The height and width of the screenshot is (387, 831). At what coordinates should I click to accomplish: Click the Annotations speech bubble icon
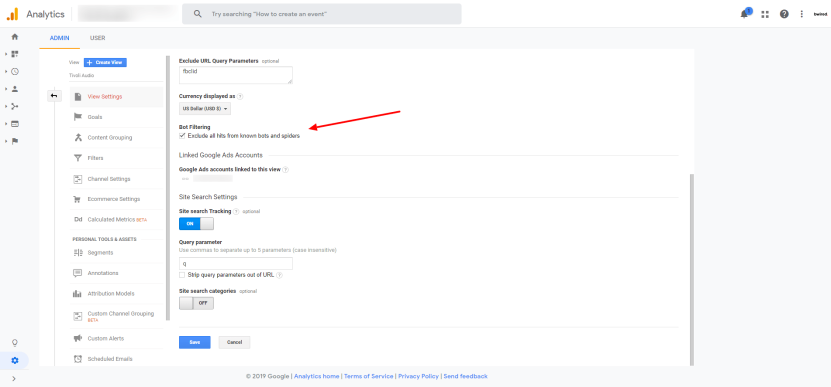pyautogui.click(x=78, y=273)
